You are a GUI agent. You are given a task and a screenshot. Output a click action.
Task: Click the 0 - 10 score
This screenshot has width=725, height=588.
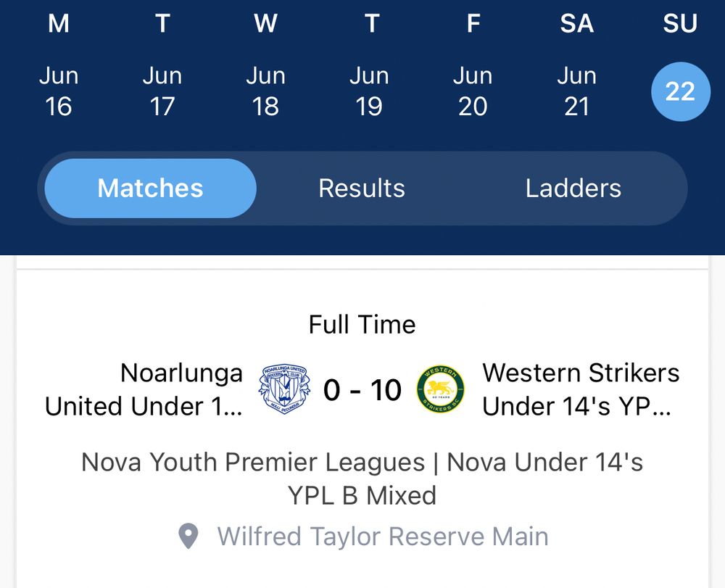(x=362, y=390)
